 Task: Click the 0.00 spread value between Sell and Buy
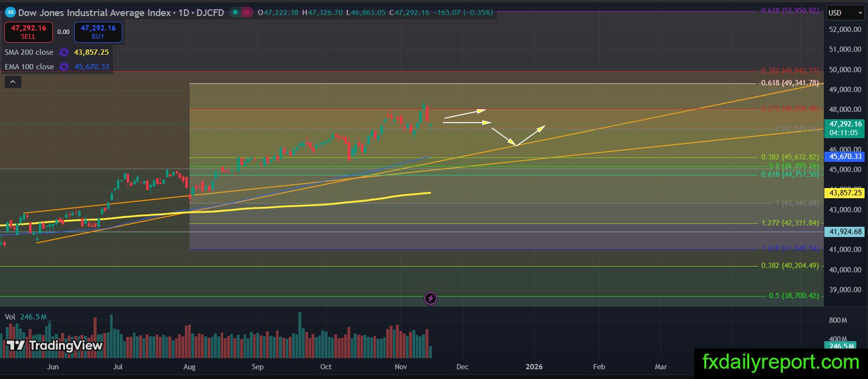pyautogui.click(x=63, y=32)
